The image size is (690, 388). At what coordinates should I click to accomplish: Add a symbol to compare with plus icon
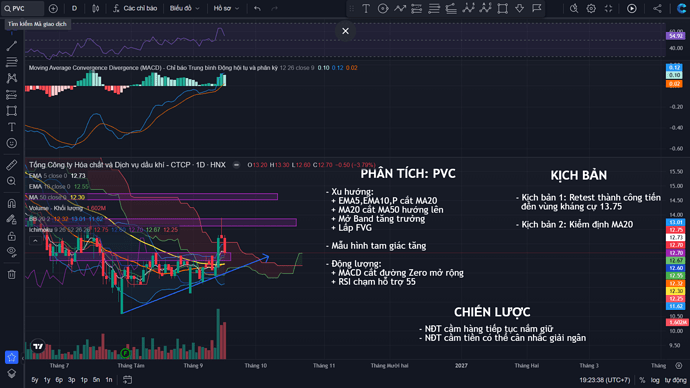[x=53, y=8]
